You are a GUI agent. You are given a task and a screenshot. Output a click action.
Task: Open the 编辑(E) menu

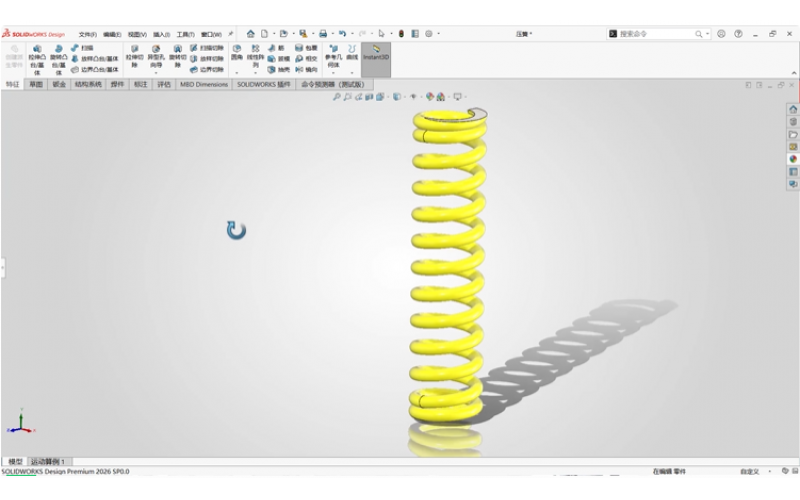112,34
